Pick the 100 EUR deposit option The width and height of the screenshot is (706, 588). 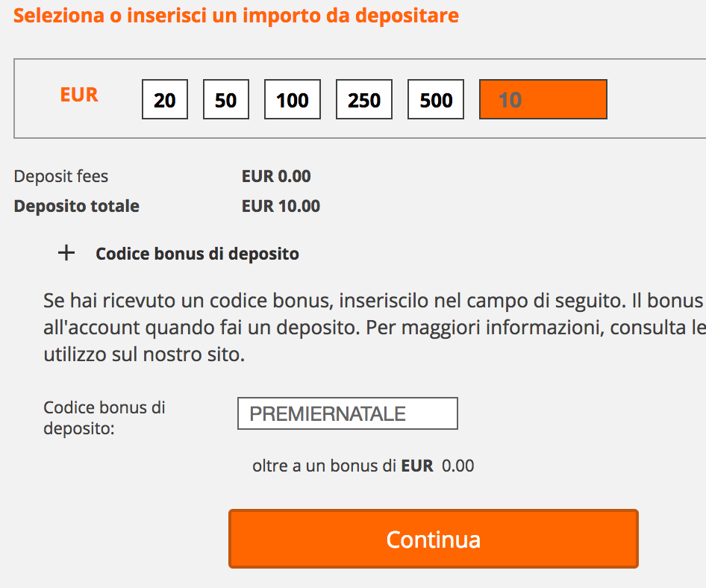coord(293,99)
